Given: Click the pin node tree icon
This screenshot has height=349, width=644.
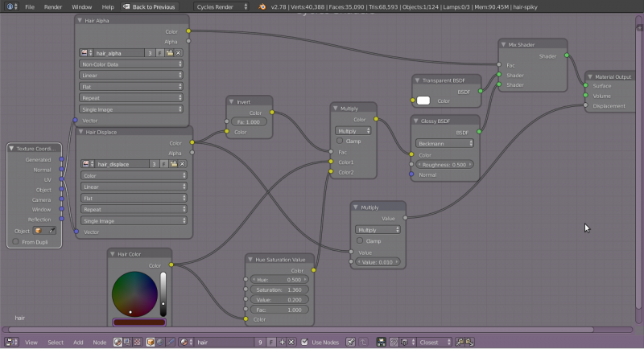Looking at the screenshot, I should (x=350, y=342).
